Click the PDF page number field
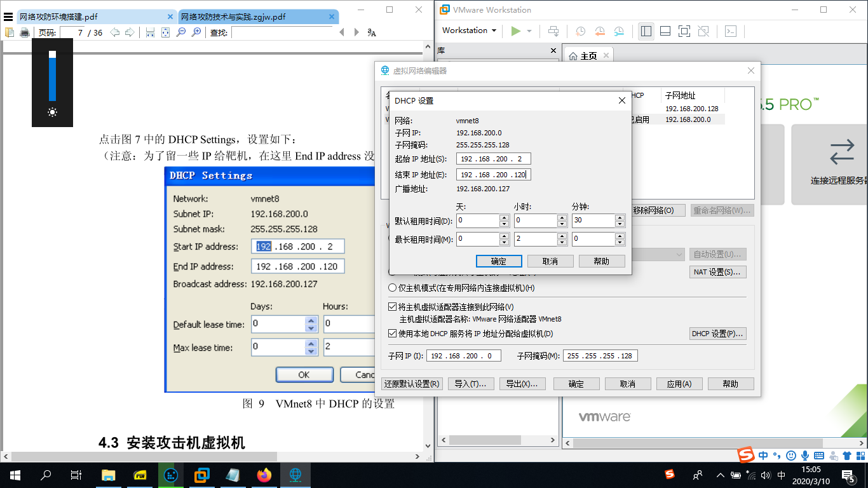Image resolution: width=868 pixels, height=488 pixels. (x=72, y=32)
